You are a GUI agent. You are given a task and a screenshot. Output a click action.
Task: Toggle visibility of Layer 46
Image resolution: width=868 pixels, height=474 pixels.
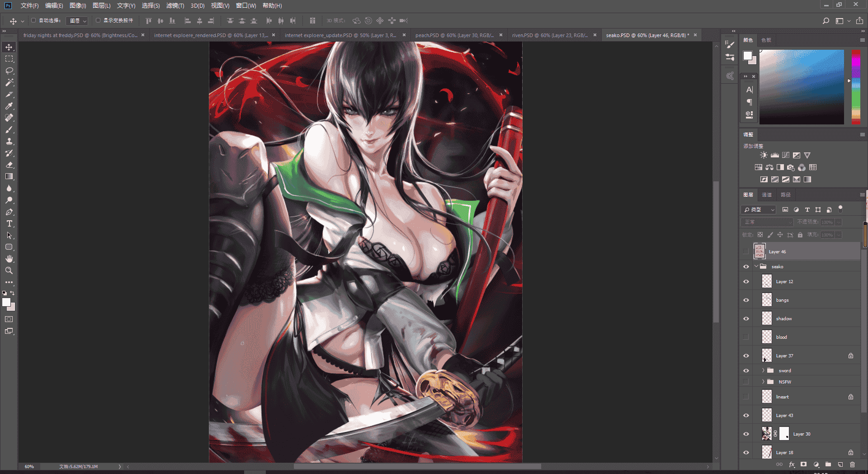[746, 251]
